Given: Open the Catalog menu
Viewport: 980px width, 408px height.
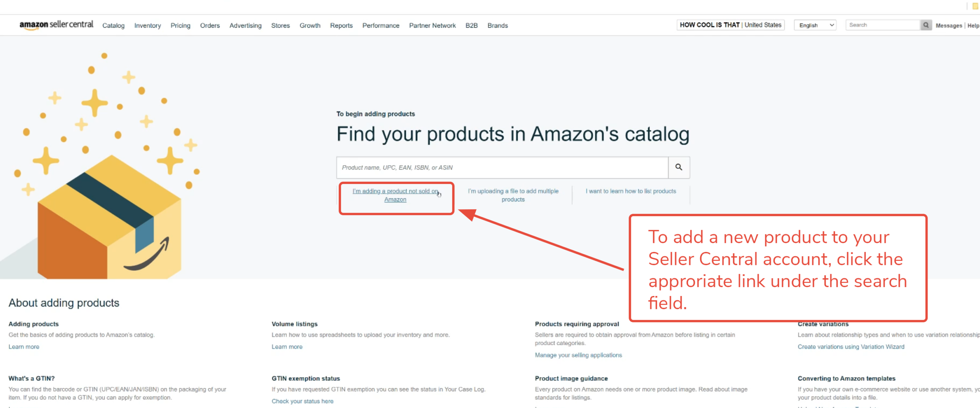Looking at the screenshot, I should click(113, 26).
